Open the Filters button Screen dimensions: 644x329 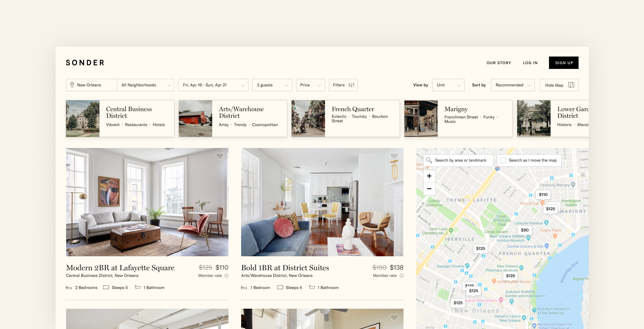343,85
